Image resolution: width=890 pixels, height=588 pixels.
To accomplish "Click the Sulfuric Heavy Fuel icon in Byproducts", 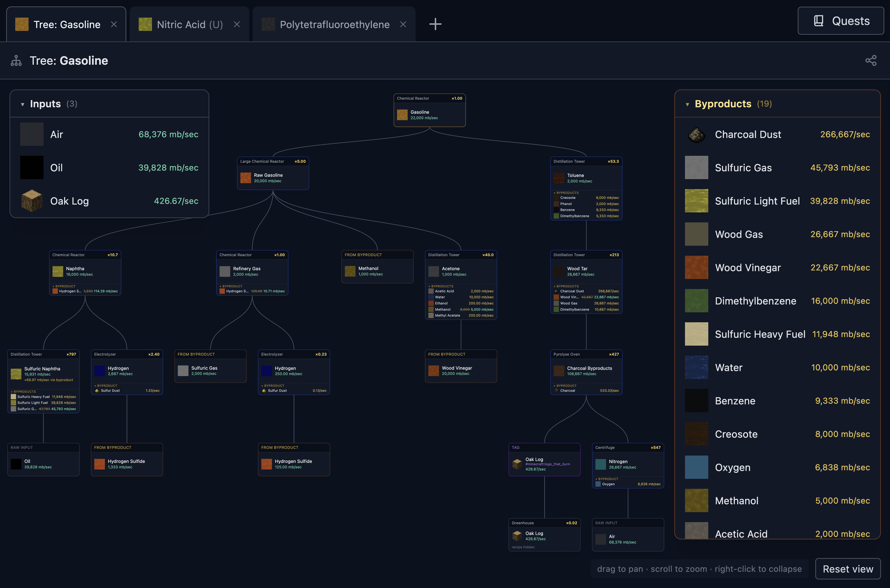I will point(697,334).
